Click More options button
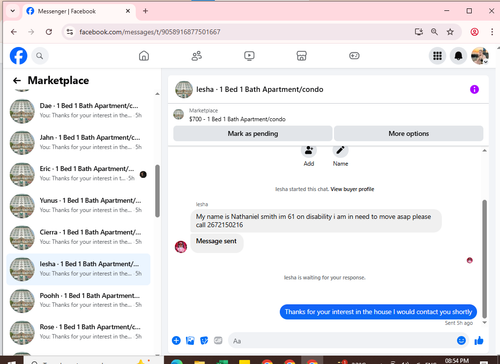The width and height of the screenshot is (500, 364). (409, 134)
